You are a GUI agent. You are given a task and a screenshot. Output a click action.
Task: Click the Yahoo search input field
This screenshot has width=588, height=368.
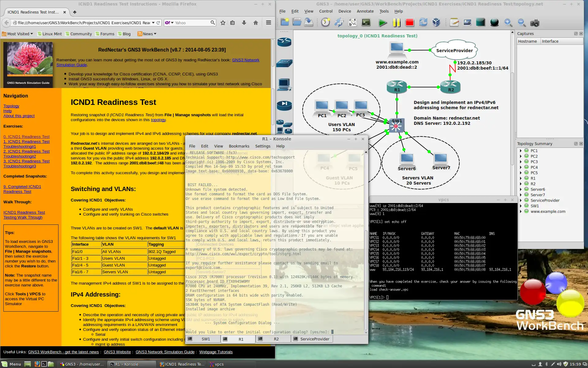point(192,22)
